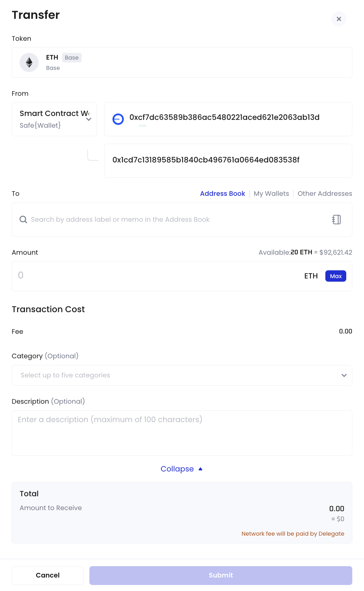Close the Transfer dialog with the X icon

pyautogui.click(x=339, y=19)
